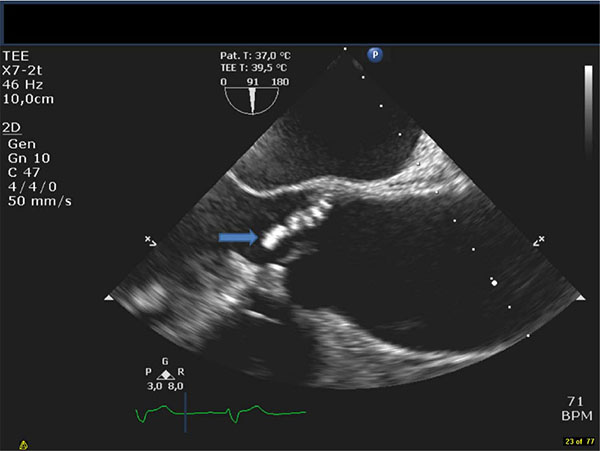Click the '3,0 8,0' values below triangle

pos(165,386)
